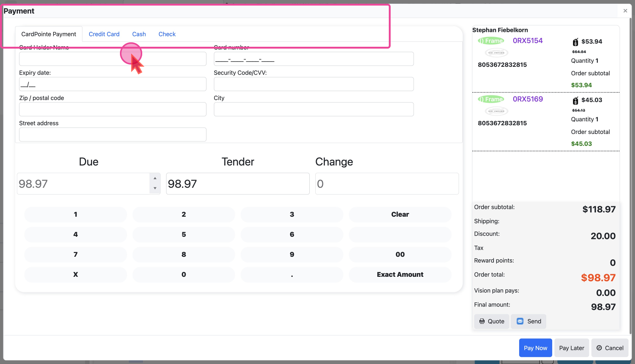Click the envelope icon on Send button
This screenshot has height=364, width=635.
tap(520, 321)
